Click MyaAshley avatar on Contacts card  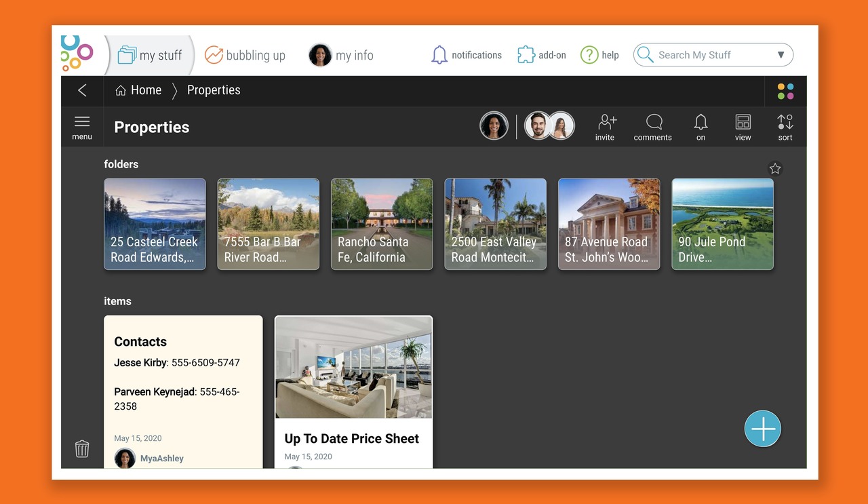[x=125, y=459]
